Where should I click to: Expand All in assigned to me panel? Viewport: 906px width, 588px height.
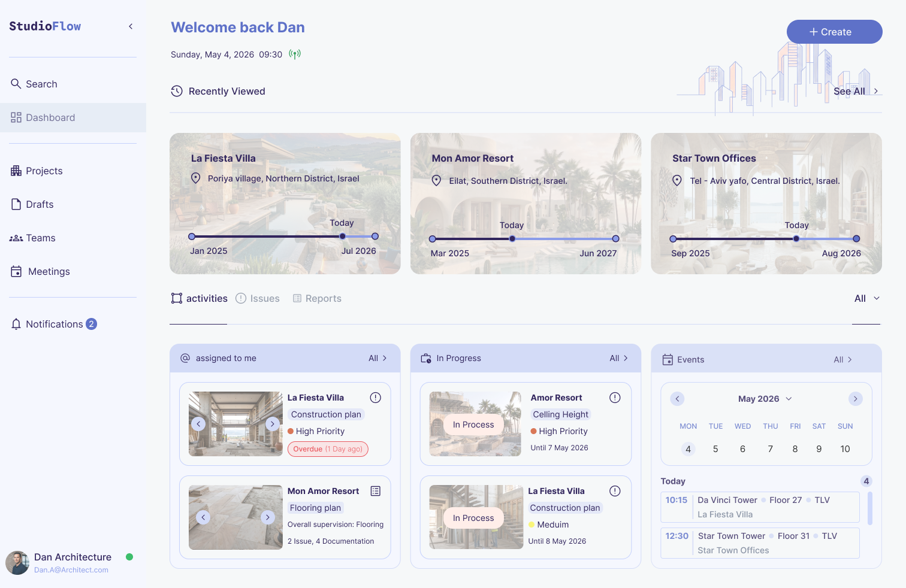(x=377, y=358)
